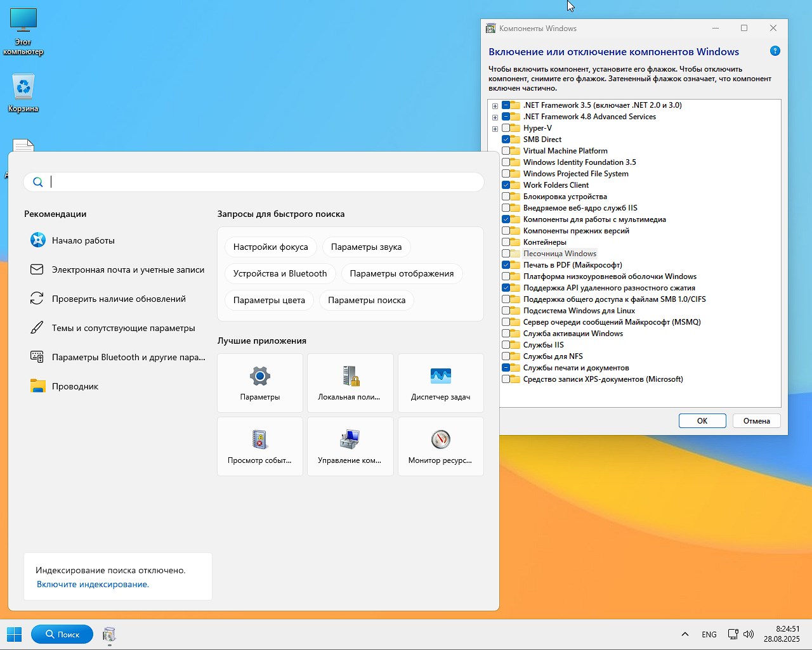Check Средство записи XPS-документов (Microsoft)
The image size is (812, 650).
click(506, 379)
